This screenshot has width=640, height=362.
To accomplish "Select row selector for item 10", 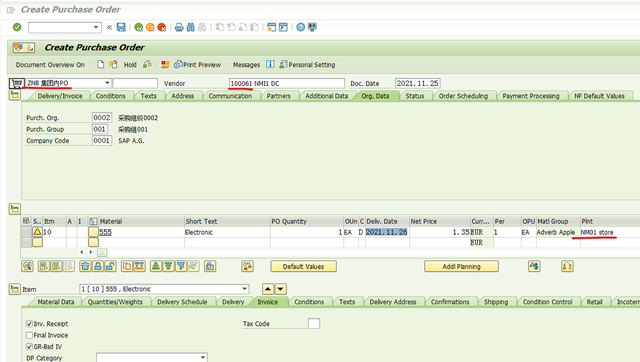I will pyautogui.click(x=27, y=232).
